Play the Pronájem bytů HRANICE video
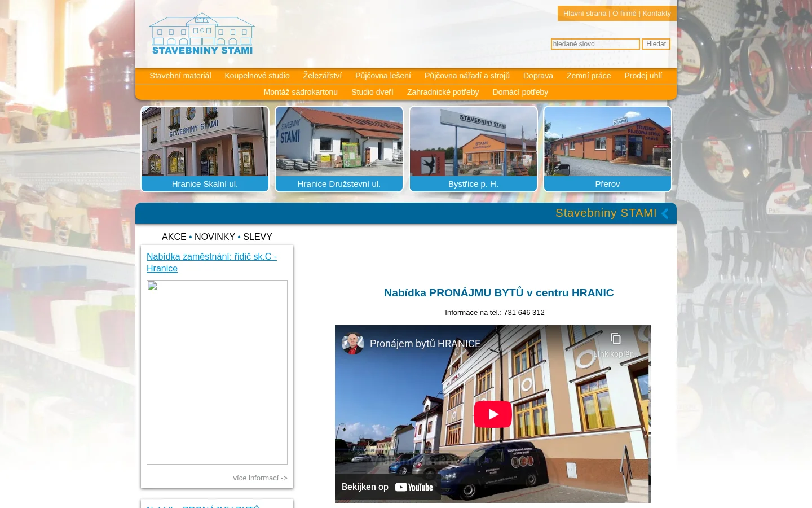 click(x=492, y=414)
